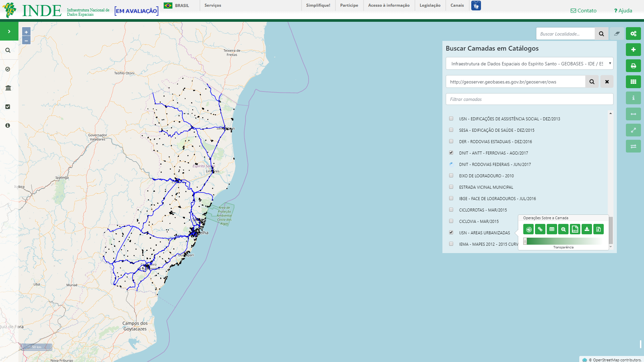Open Acesso à informação menu
This screenshot has width=644, height=362.
[389, 5]
